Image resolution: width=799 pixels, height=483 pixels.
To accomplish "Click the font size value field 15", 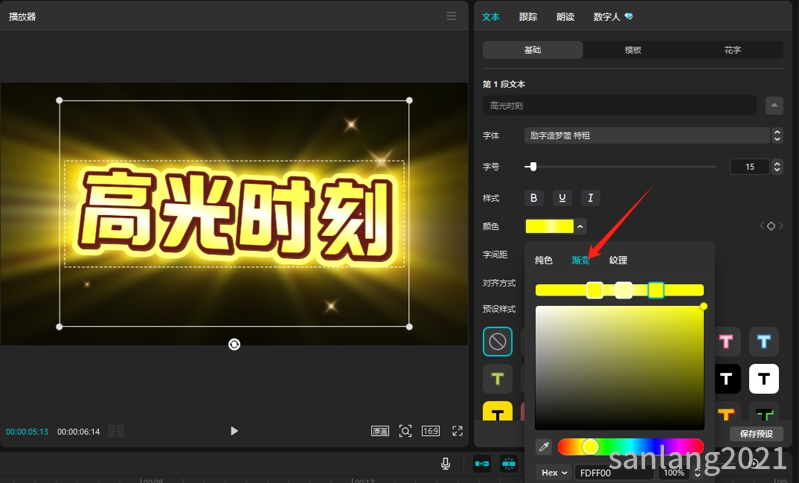I will point(750,167).
